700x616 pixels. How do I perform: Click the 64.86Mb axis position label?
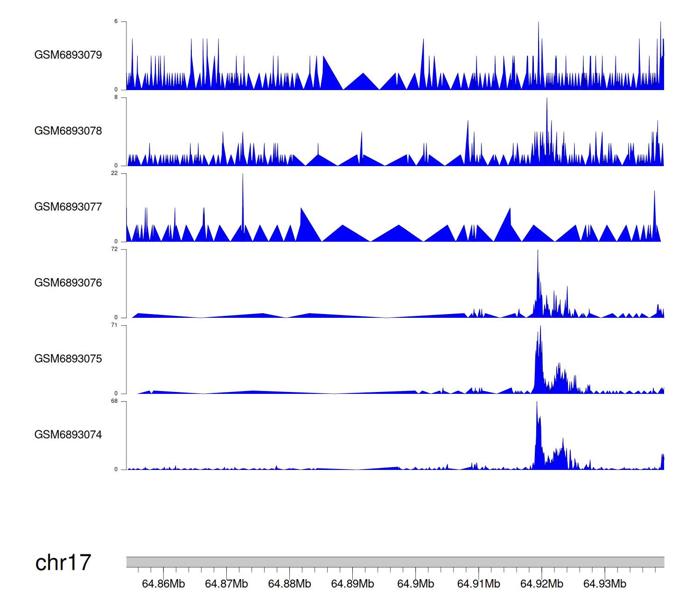[x=163, y=584]
